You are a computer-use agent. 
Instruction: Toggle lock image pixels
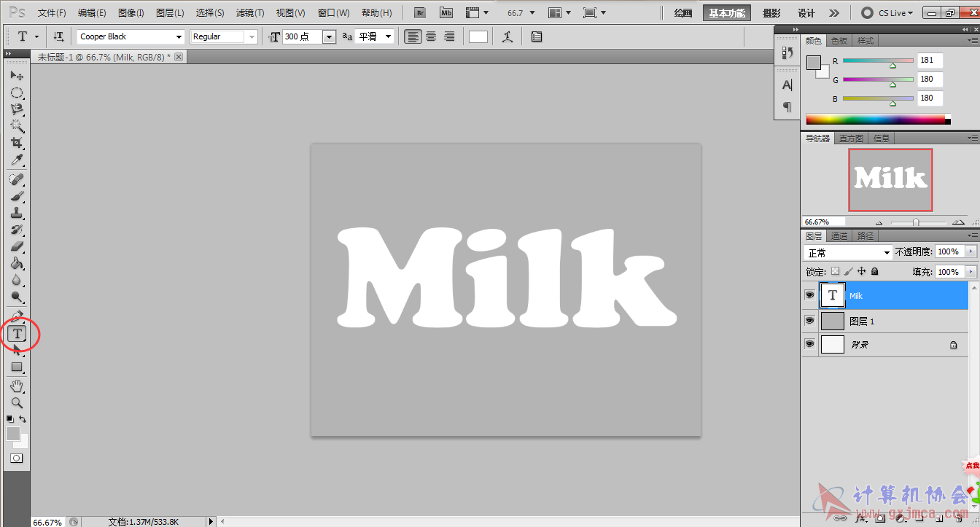point(849,271)
